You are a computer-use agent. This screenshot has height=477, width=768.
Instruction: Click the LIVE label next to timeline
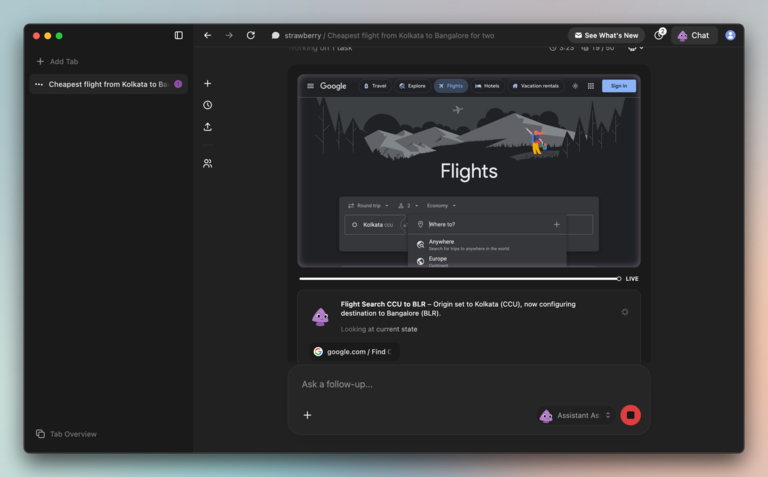(x=632, y=279)
